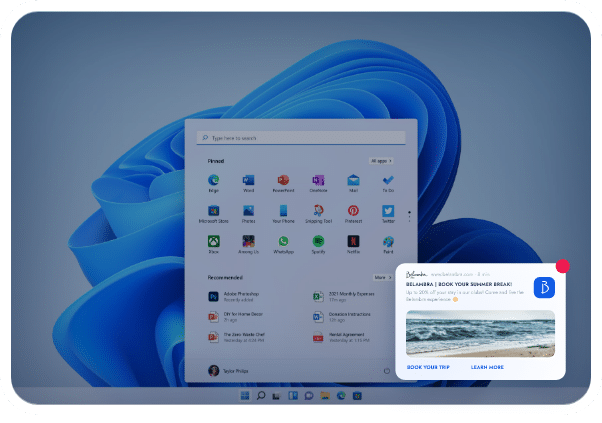Image resolution: width=602 pixels, height=423 pixels.
Task: Launch the To Do app
Action: click(x=388, y=183)
